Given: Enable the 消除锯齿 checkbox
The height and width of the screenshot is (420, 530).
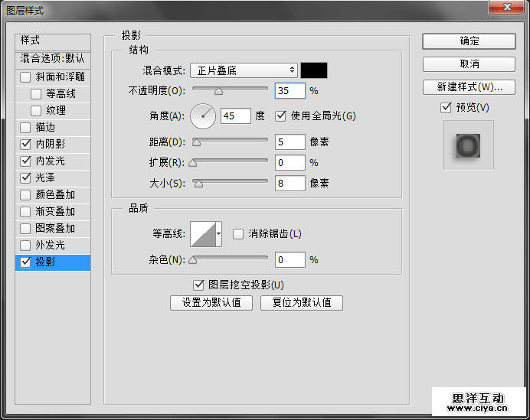Looking at the screenshot, I should click(x=238, y=234).
